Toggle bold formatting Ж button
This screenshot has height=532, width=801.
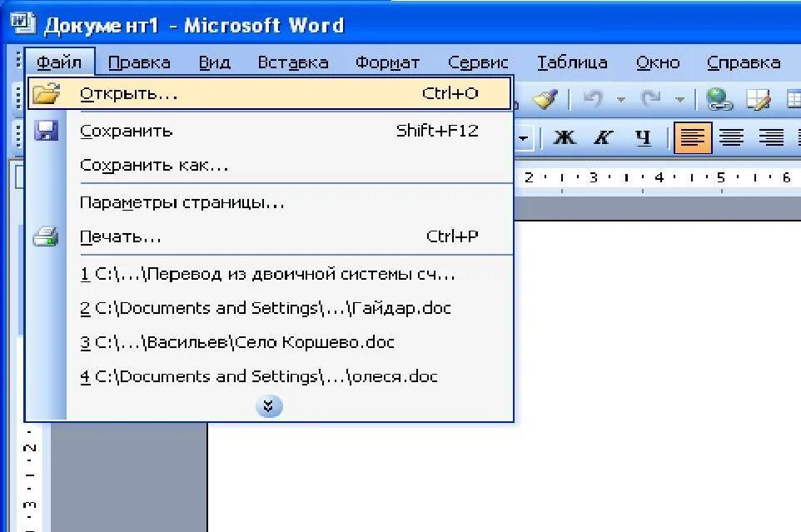tap(565, 137)
